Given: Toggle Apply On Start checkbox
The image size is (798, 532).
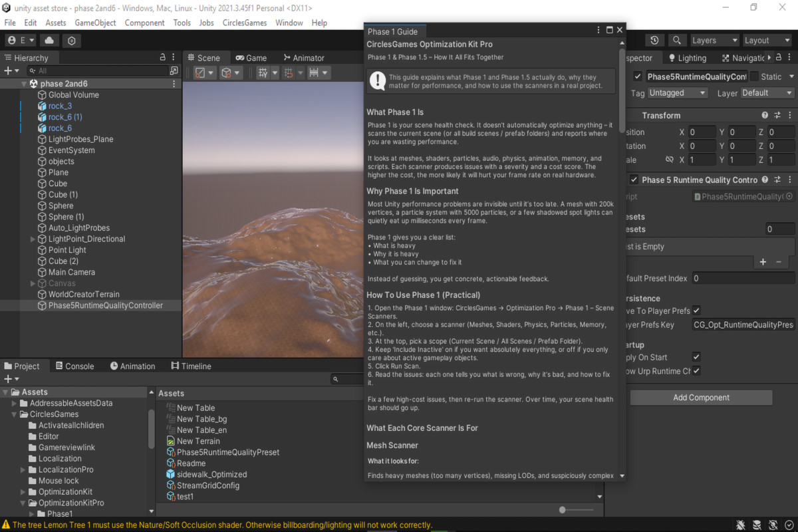Looking at the screenshot, I should click(x=696, y=357).
